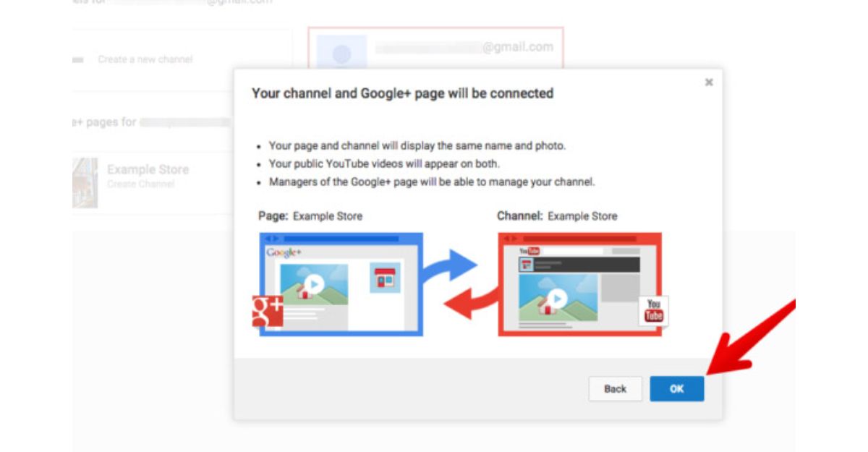
Task: Select the gmail.com account card
Action: point(435,48)
